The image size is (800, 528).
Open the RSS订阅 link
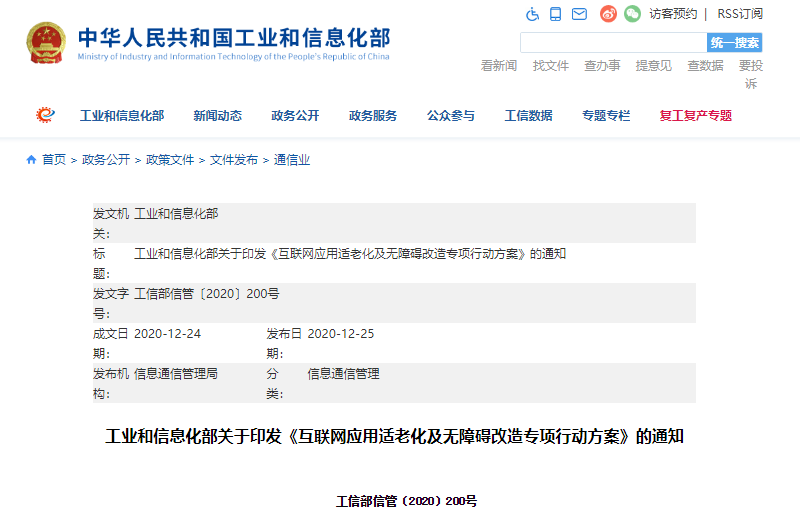pyautogui.click(x=739, y=14)
